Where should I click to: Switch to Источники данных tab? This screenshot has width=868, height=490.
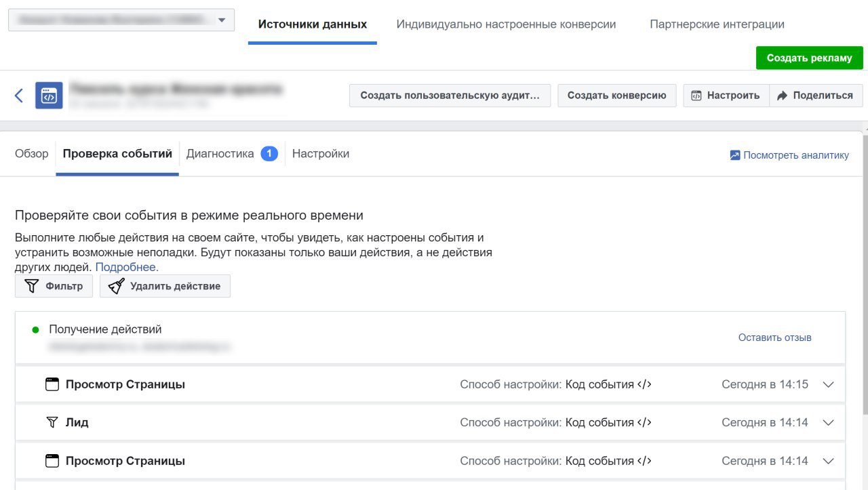[313, 24]
